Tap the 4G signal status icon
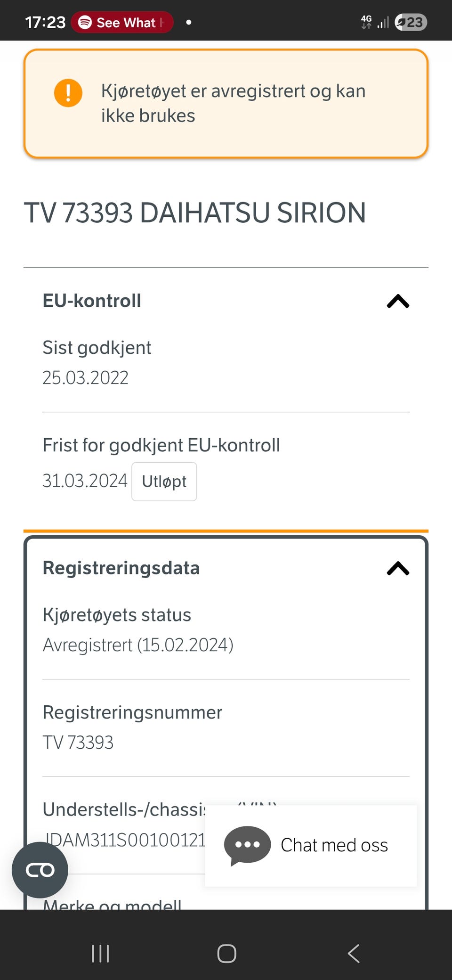 click(366, 22)
